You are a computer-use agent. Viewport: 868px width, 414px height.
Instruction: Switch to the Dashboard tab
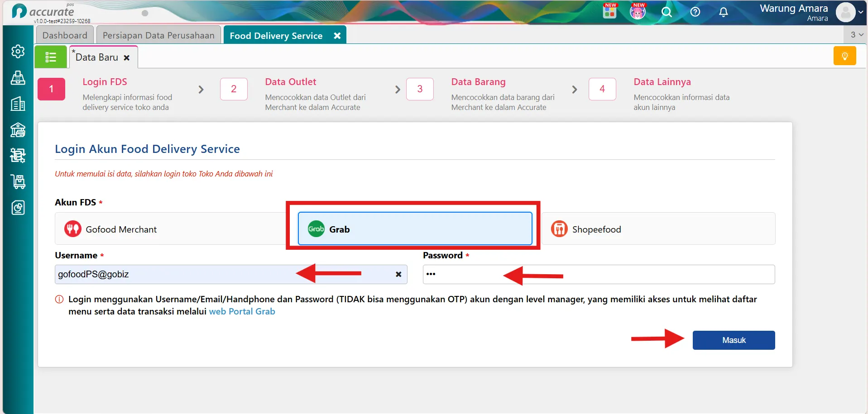pyautogui.click(x=65, y=35)
